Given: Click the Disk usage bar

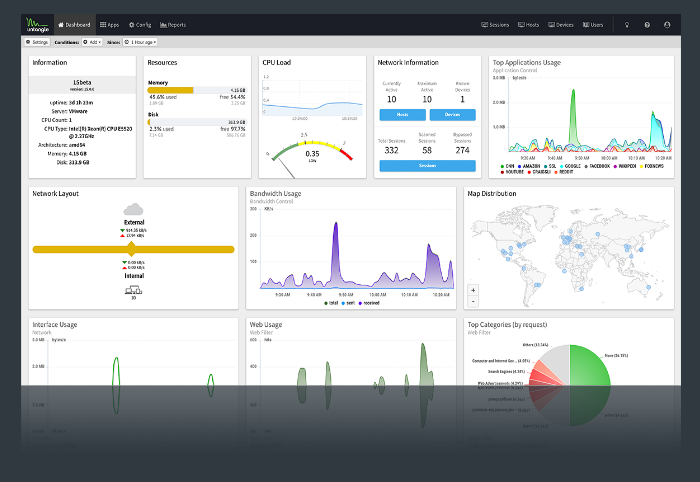Looking at the screenshot, I should [x=196, y=122].
